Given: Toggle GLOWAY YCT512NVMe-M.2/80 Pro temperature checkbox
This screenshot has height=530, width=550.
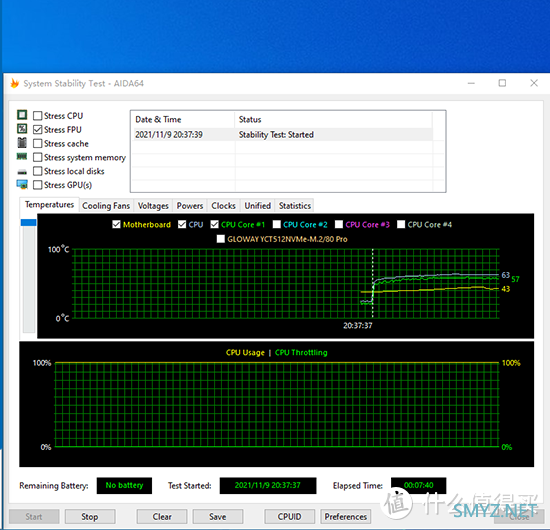Looking at the screenshot, I should tap(221, 239).
